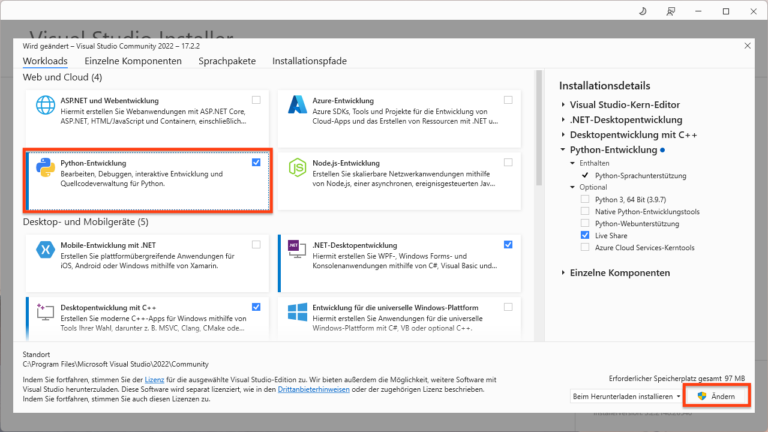Click the Installationsdetails heading
768x432 pixels.
[x=604, y=86]
